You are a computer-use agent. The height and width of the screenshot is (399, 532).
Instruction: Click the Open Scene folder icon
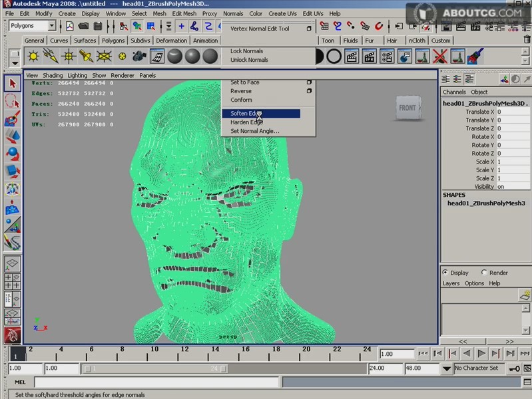coord(83,26)
